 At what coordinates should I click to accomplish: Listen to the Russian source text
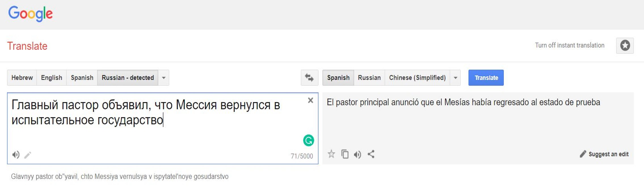pyautogui.click(x=16, y=155)
